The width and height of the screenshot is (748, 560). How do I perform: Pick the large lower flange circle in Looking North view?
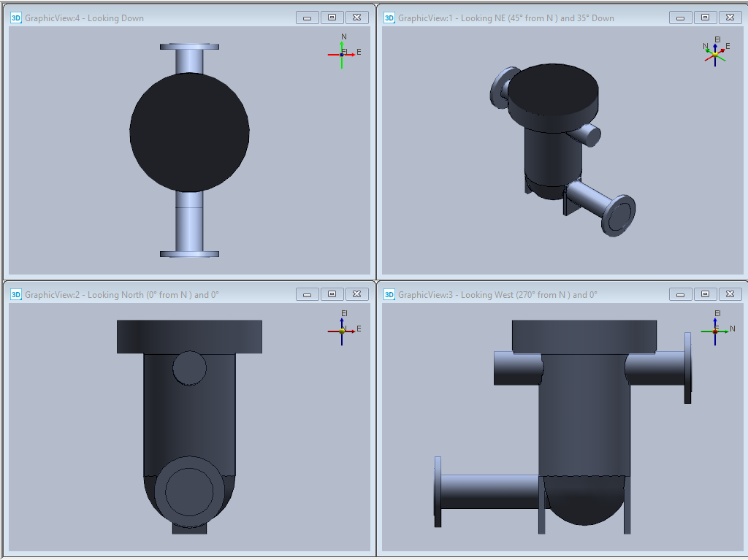pos(189,491)
